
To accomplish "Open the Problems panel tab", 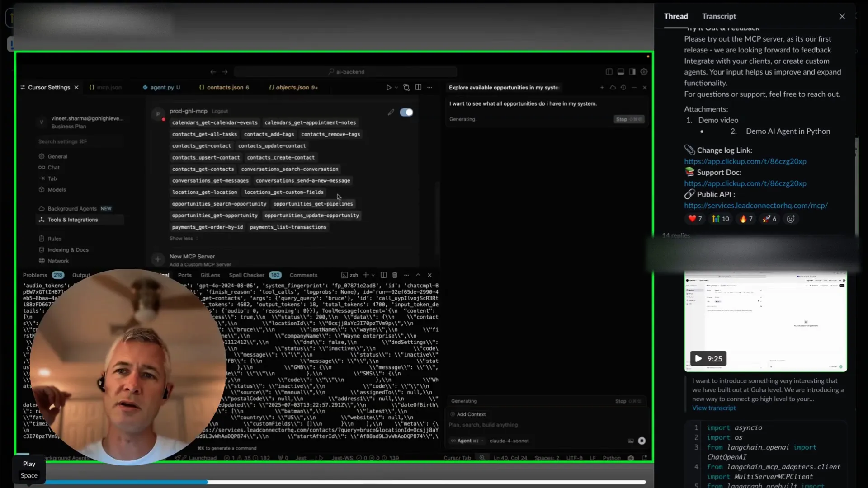I will [35, 275].
